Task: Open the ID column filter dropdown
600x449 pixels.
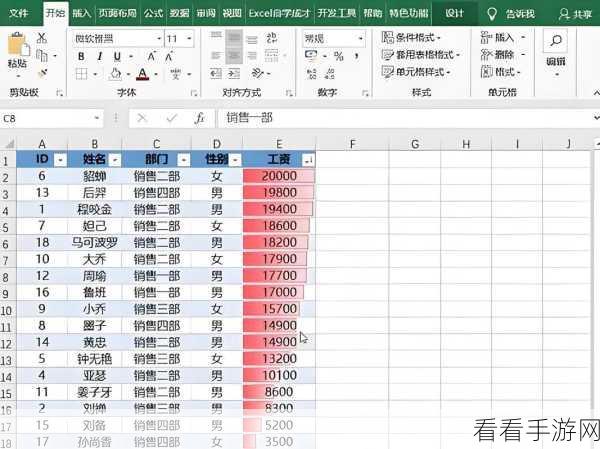Action: tap(60, 160)
